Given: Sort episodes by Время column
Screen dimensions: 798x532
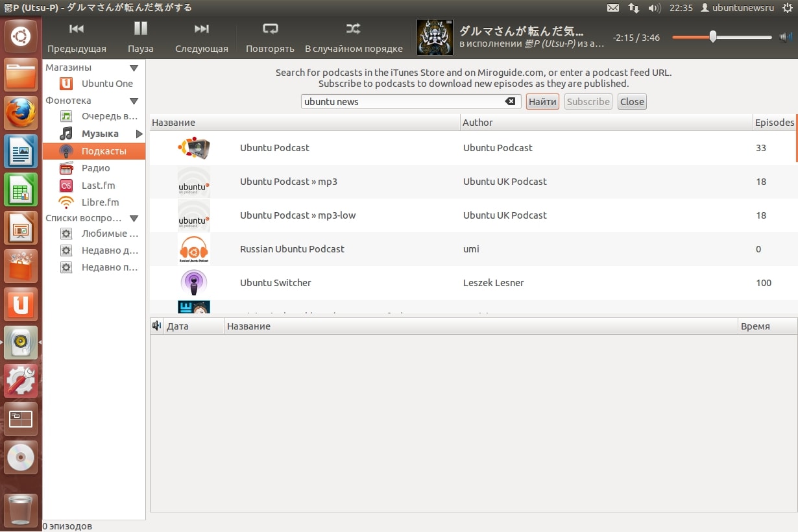Looking at the screenshot, I should pyautogui.click(x=768, y=326).
